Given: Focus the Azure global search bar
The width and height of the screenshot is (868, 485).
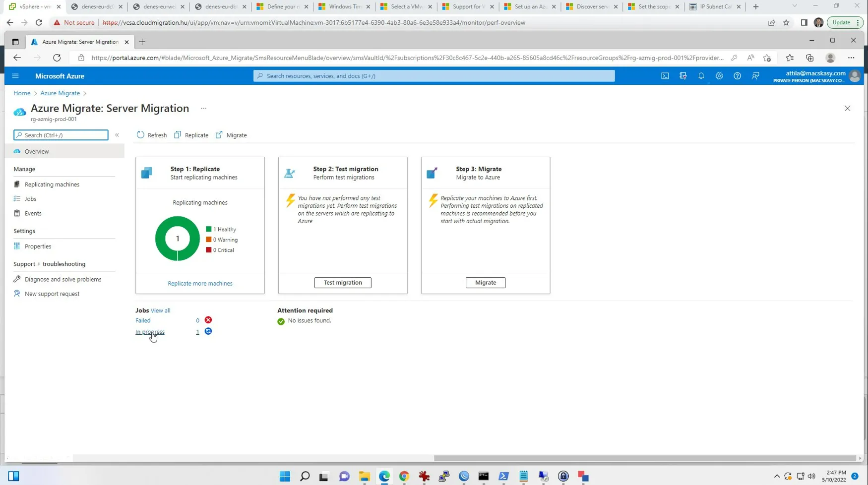Looking at the screenshot, I should pos(434,76).
